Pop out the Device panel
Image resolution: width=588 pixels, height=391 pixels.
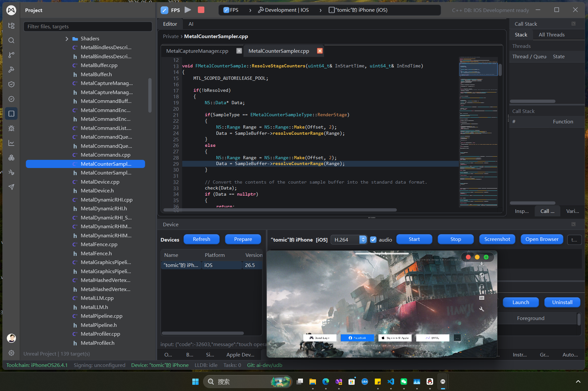pos(573,224)
